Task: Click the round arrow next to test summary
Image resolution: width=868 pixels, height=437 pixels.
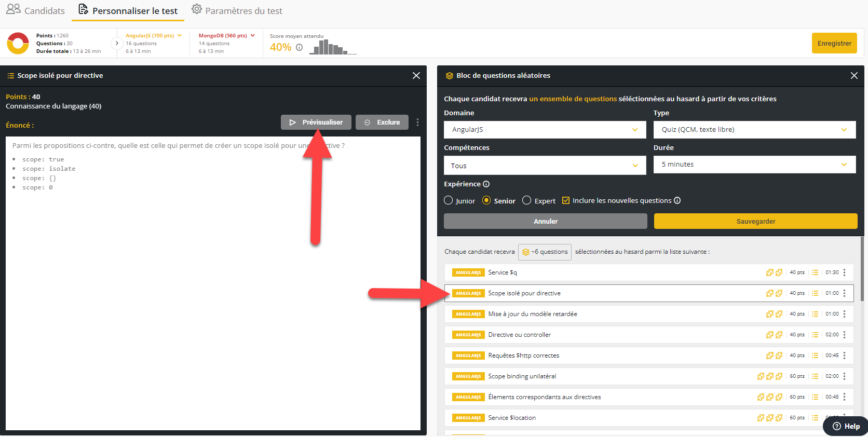Action: [x=117, y=43]
